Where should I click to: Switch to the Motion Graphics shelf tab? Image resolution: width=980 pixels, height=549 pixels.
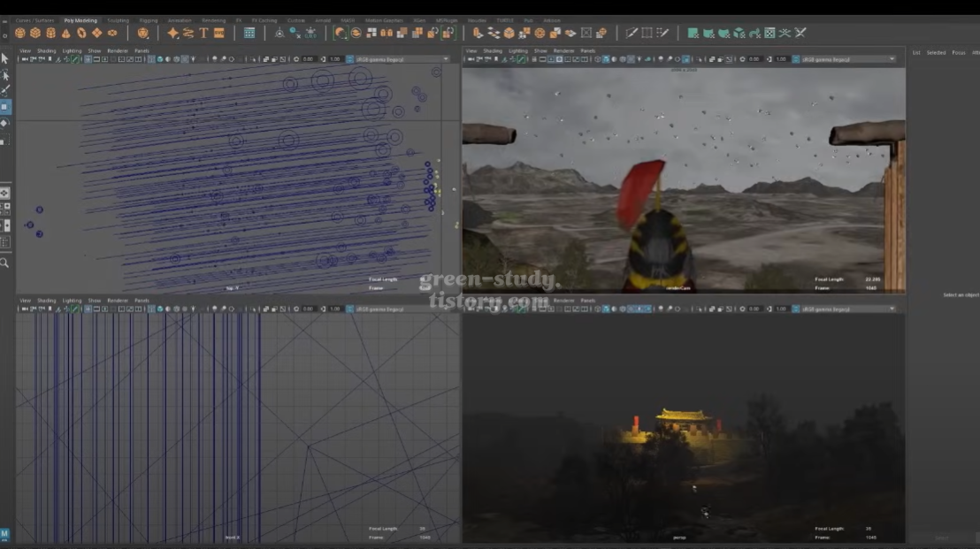[x=384, y=20]
